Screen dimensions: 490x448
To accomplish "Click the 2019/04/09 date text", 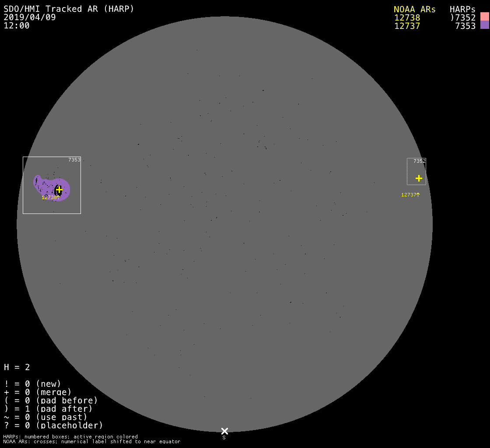I will (x=30, y=17).
